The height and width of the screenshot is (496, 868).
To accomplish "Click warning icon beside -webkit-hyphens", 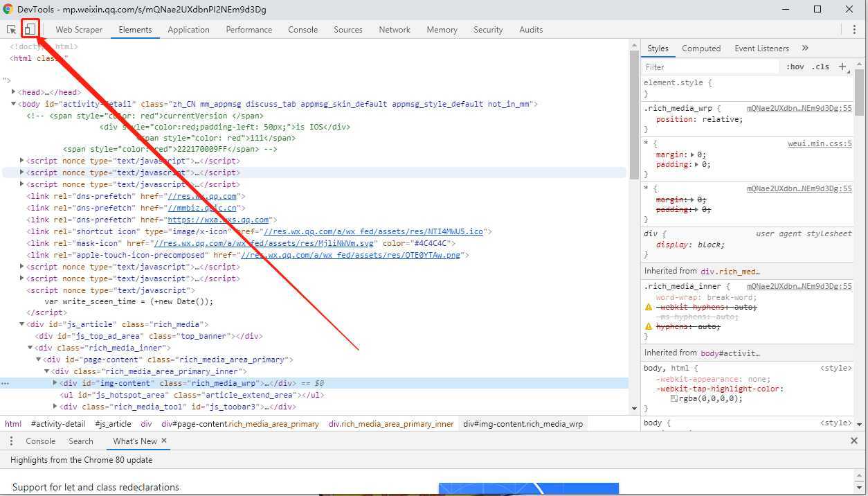I will coord(649,307).
